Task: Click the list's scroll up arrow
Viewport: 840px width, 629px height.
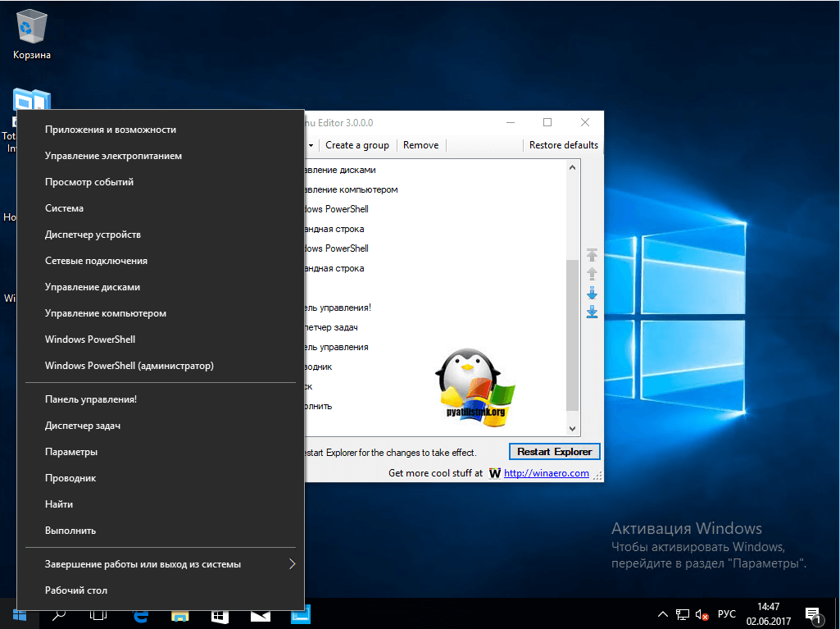Action: 572,168
